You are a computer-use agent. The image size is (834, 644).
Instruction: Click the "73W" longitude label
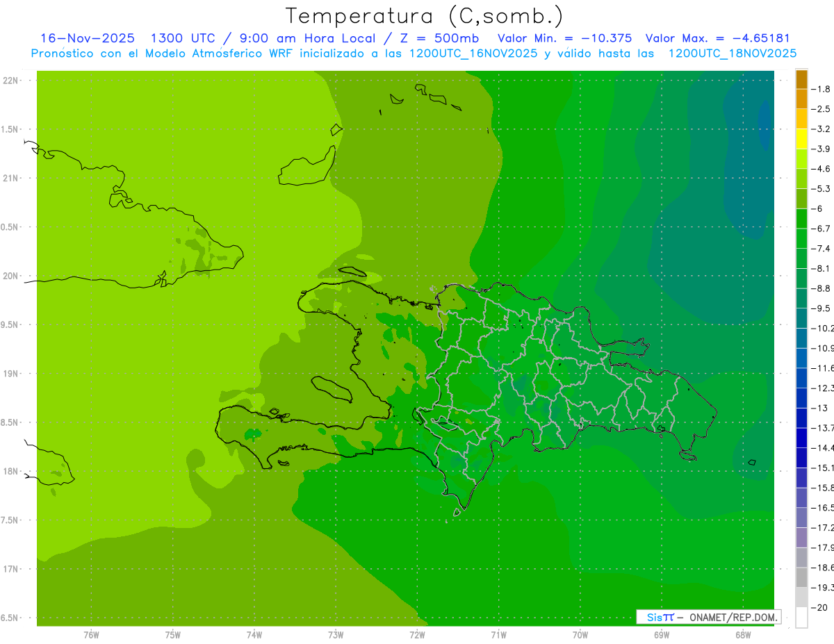point(336,635)
